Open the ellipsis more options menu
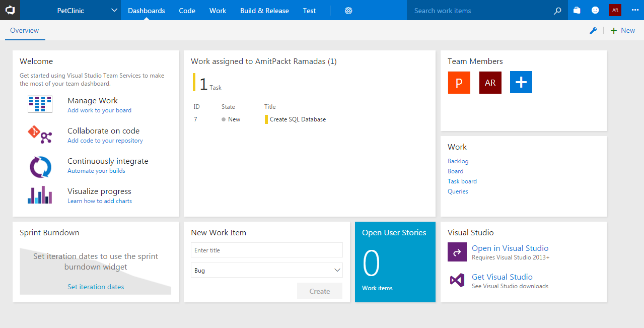 (x=634, y=10)
